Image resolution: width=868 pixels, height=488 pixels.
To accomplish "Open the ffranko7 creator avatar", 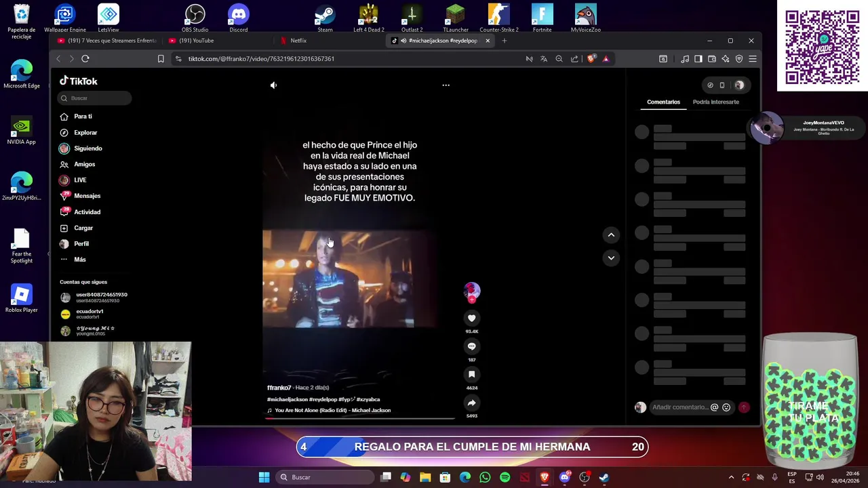I will click(x=472, y=291).
